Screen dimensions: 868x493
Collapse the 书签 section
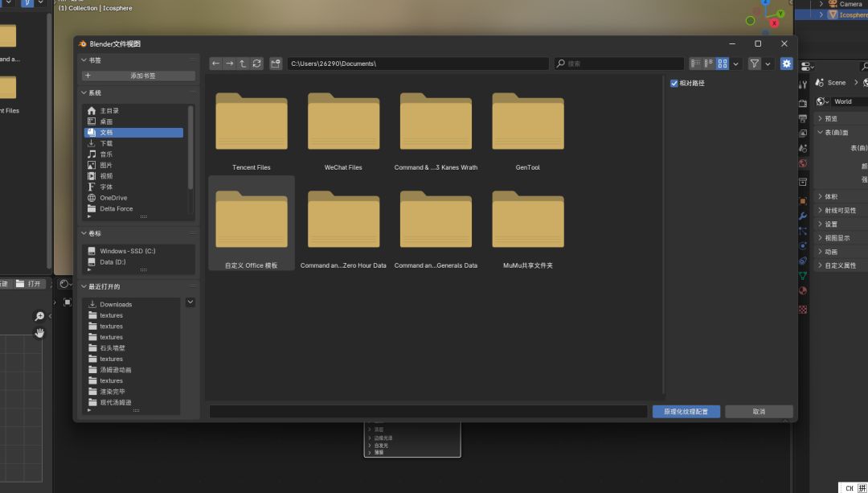coord(84,60)
